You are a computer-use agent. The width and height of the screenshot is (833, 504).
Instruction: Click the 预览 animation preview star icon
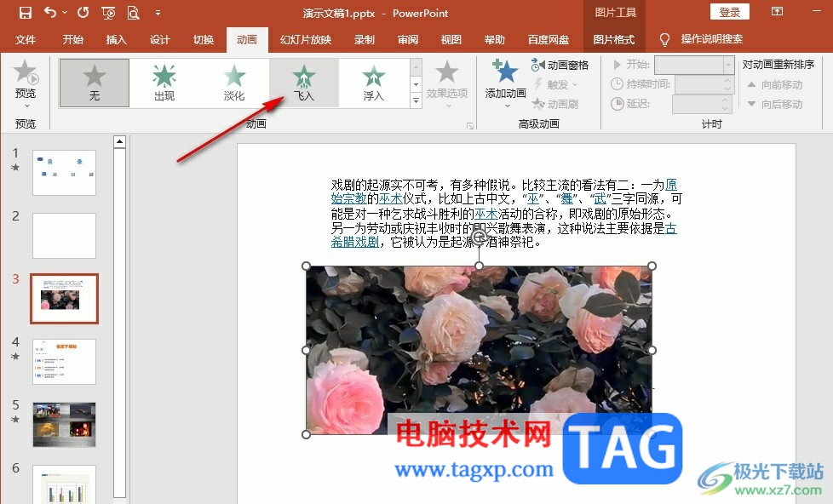coord(26,73)
